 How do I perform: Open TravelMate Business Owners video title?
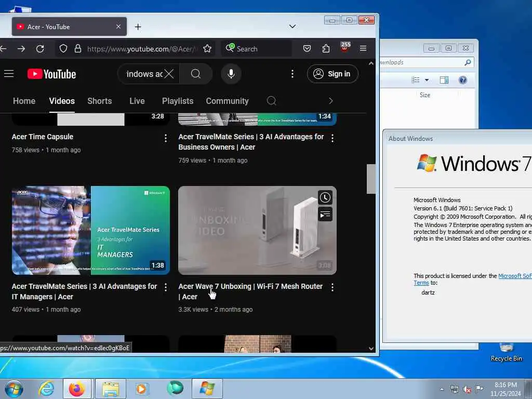coord(251,142)
